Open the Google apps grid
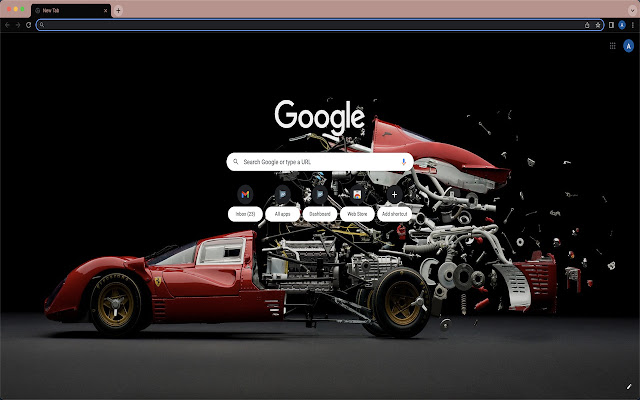Screen dimensions: 640x400 [x=612, y=46]
